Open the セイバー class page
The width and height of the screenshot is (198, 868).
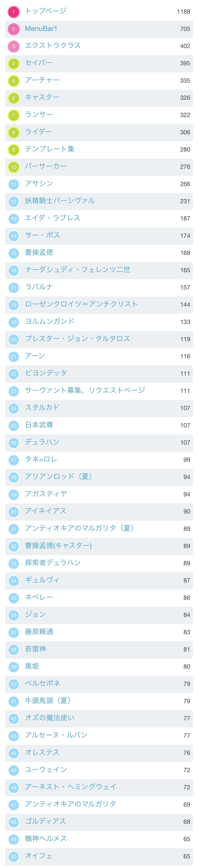pos(39,63)
